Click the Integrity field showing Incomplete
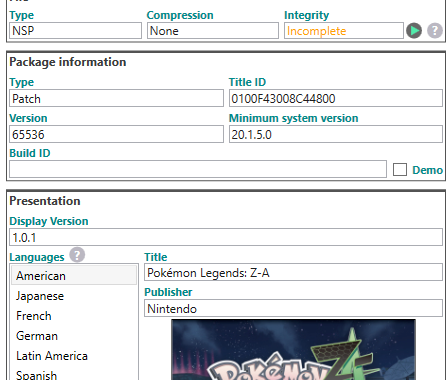The width and height of the screenshot is (447, 380). point(344,31)
